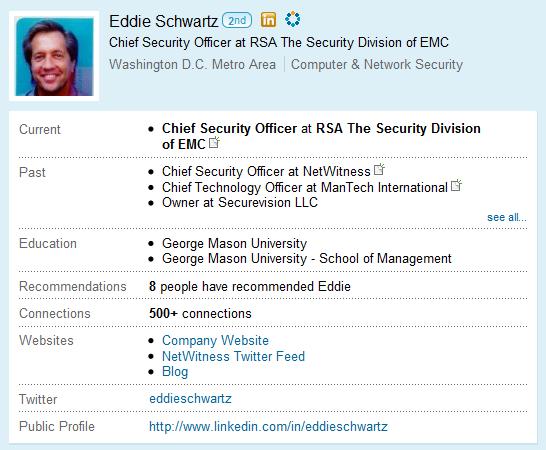Open the eddieschwartz Twitter handle link

click(x=190, y=398)
